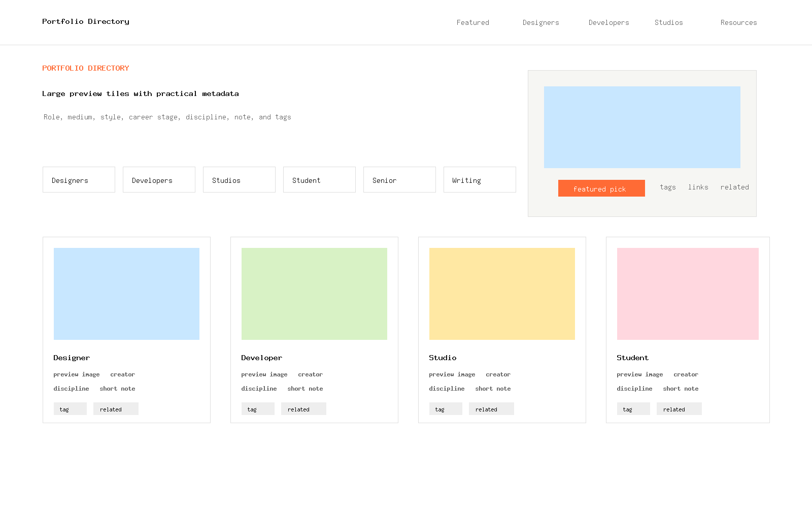Select the Senior filter box
Viewport: 812px width, 508px height.
[399, 180]
